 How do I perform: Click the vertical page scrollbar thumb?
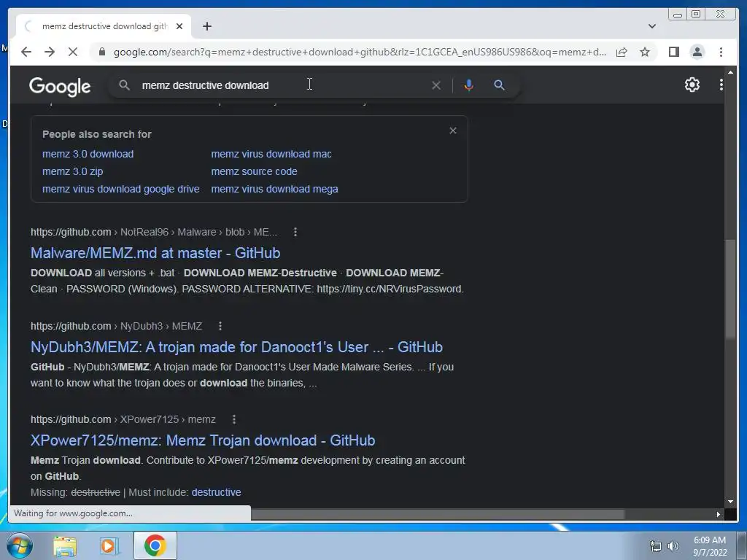pyautogui.click(x=730, y=289)
